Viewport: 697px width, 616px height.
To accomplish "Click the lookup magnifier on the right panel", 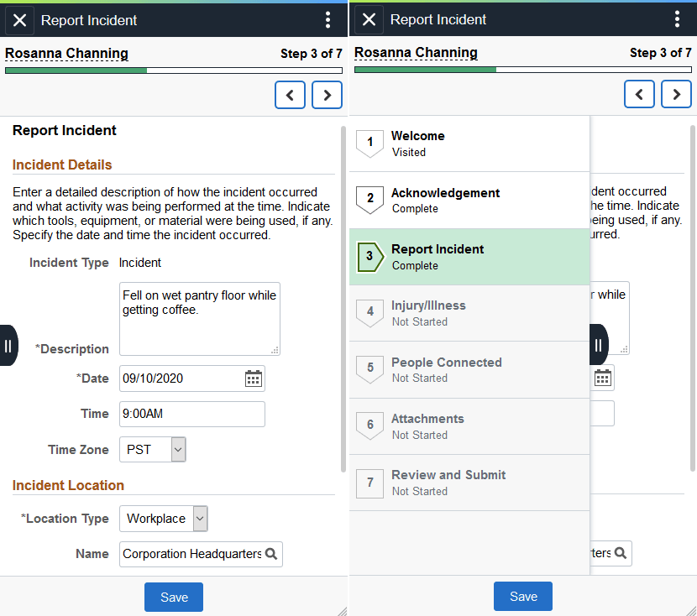I will (620, 553).
